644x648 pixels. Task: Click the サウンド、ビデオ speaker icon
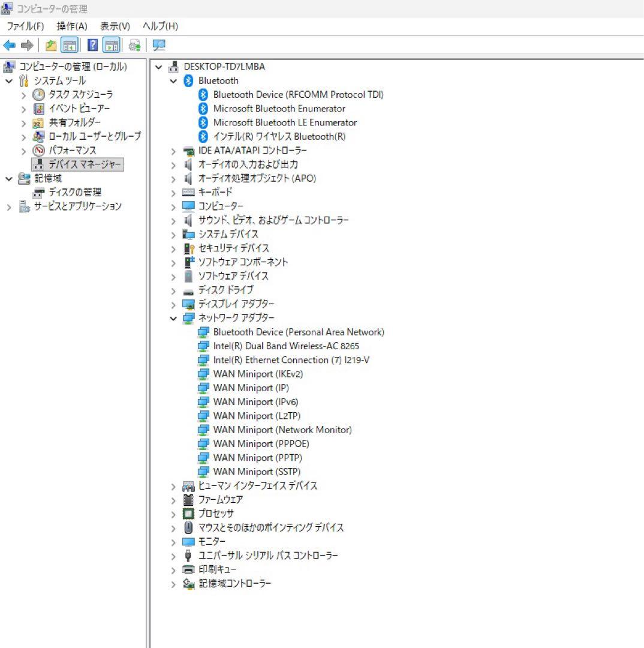point(188,220)
